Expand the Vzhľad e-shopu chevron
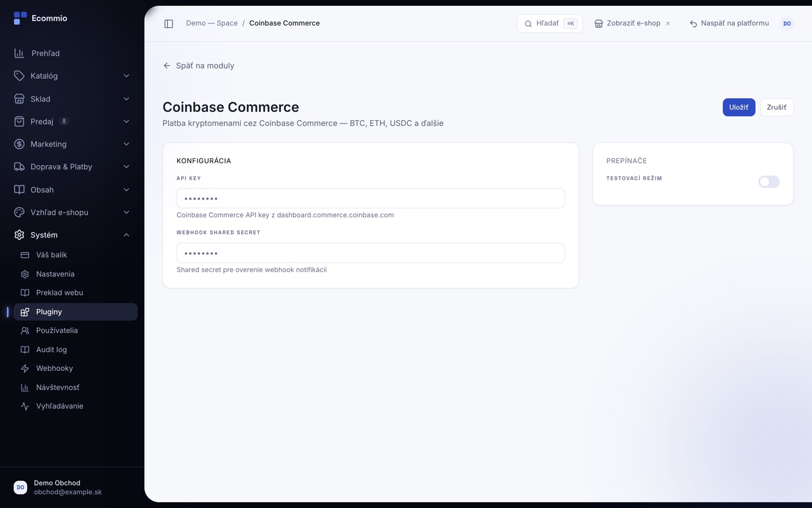 (x=126, y=212)
